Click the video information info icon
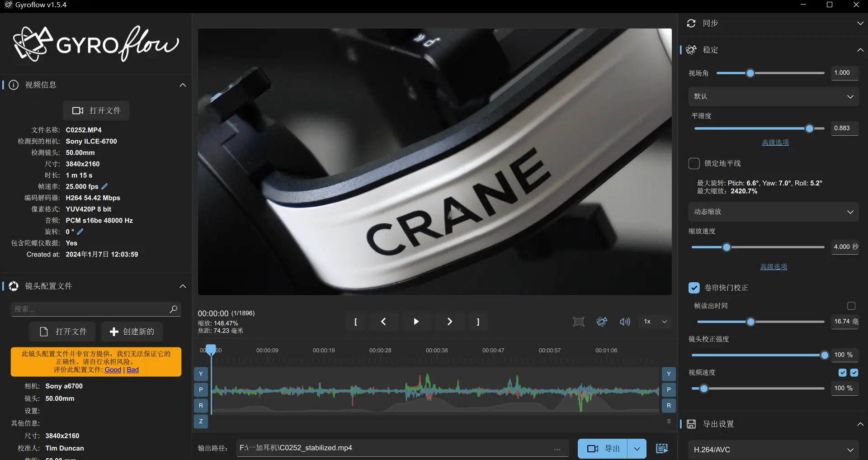This screenshot has width=868, height=460. [14, 85]
